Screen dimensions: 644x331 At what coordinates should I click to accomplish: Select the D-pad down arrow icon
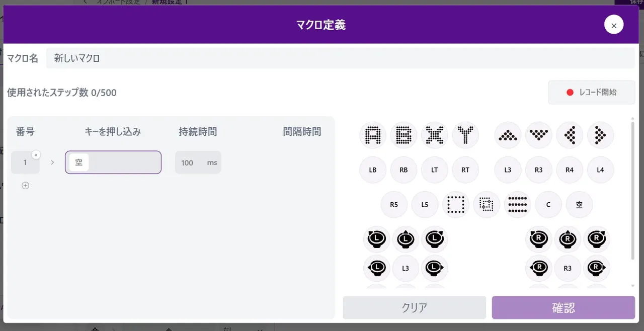pyautogui.click(x=539, y=135)
